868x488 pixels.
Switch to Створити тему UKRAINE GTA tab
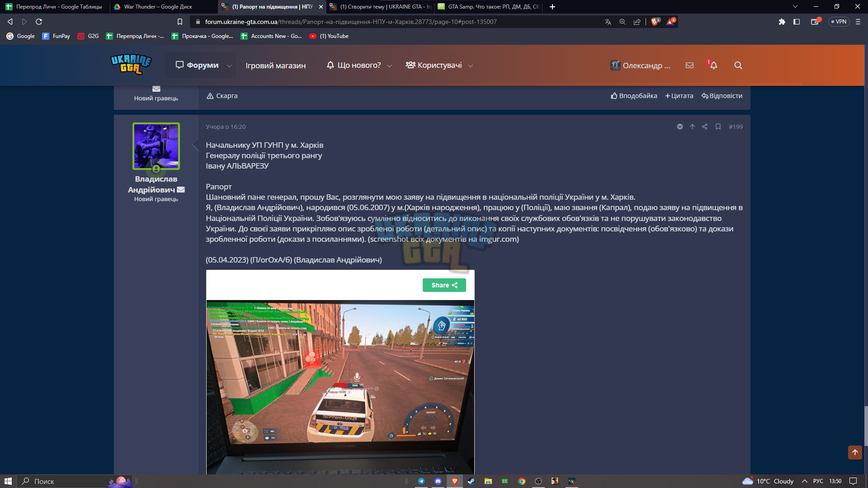[381, 7]
